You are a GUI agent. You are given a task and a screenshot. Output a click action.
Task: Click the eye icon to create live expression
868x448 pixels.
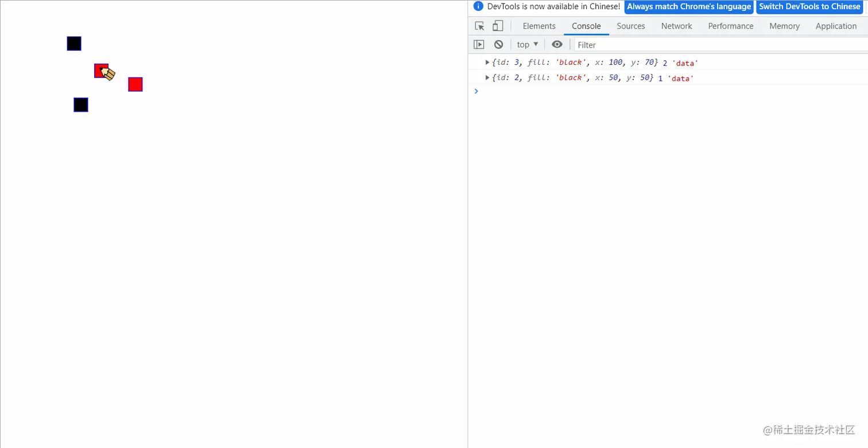pyautogui.click(x=556, y=44)
